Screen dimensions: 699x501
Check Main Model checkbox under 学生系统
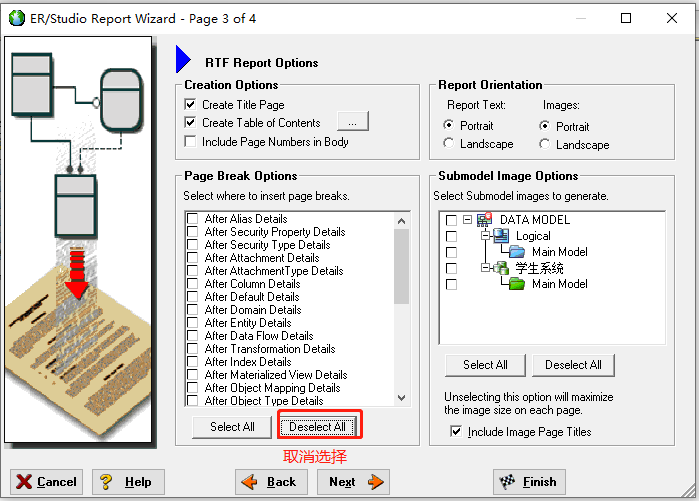[451, 284]
